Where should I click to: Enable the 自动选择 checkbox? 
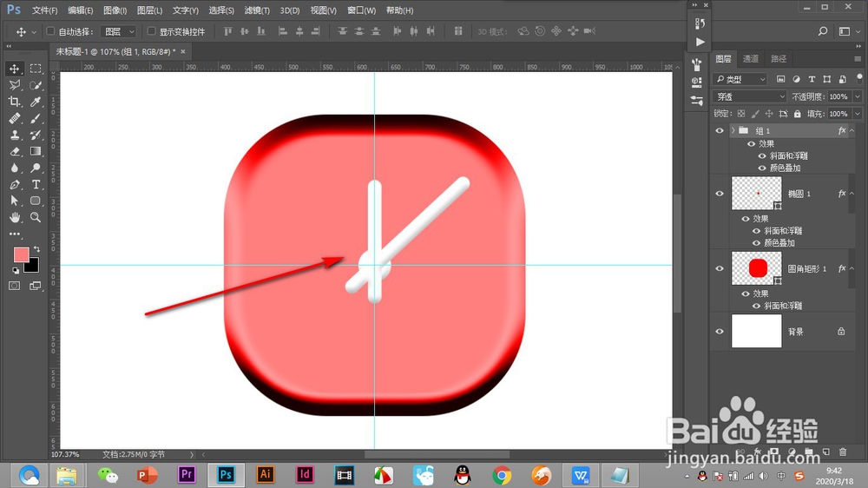[x=50, y=31]
